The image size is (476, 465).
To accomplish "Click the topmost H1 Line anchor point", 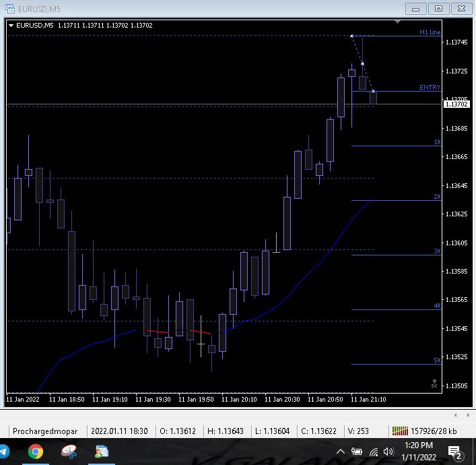I will coord(351,36).
